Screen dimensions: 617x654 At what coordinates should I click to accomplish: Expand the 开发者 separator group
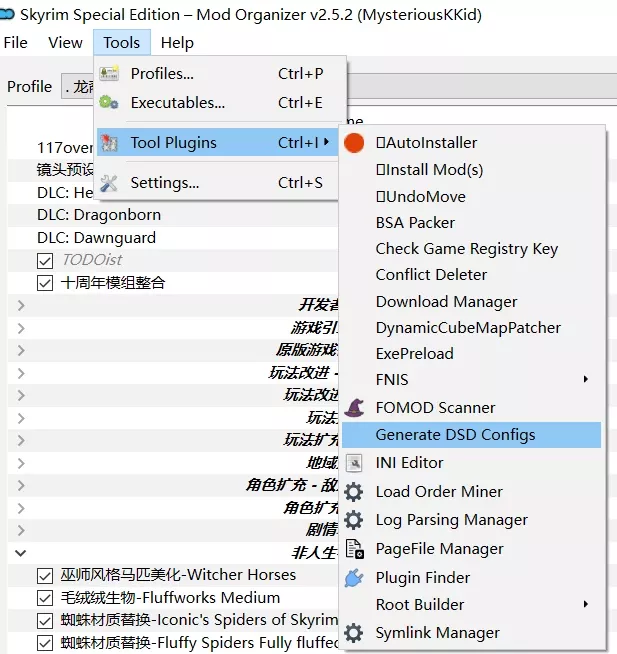[21, 305]
